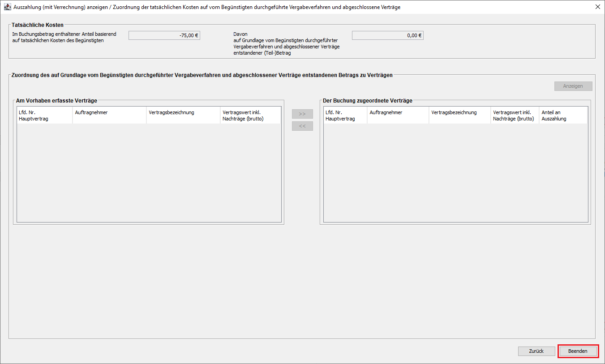Click empty list area of 'Am Vorhaben erfasste Verträge'
The image size is (605, 364).
click(149, 175)
